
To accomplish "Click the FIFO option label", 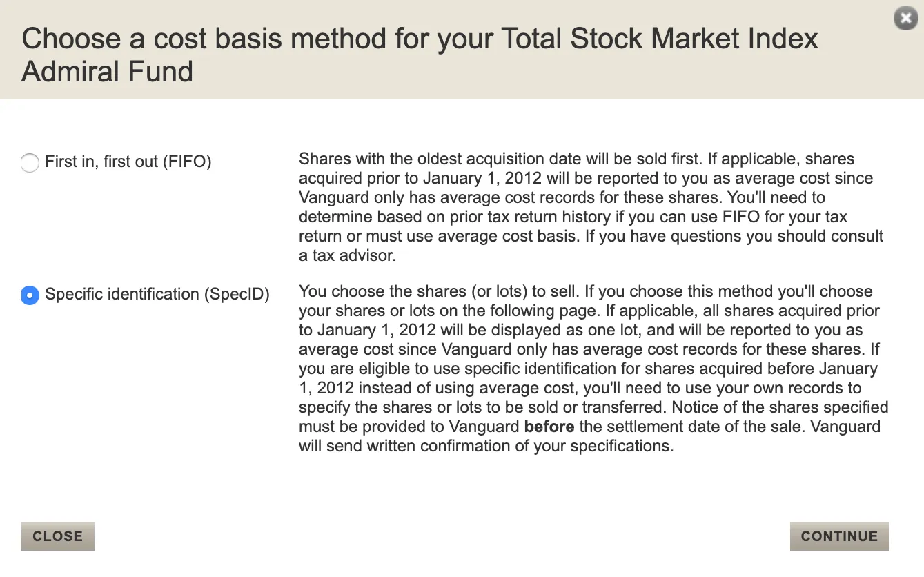I will point(127,162).
